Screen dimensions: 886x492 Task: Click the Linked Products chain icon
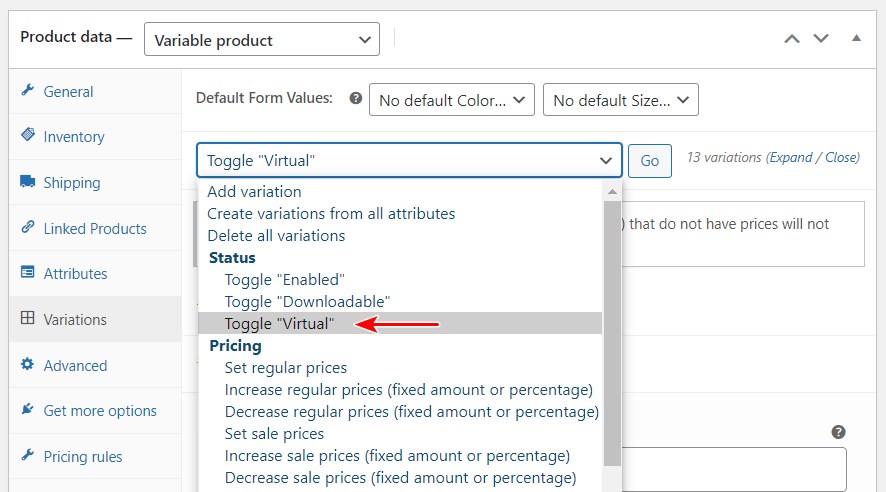point(27,227)
